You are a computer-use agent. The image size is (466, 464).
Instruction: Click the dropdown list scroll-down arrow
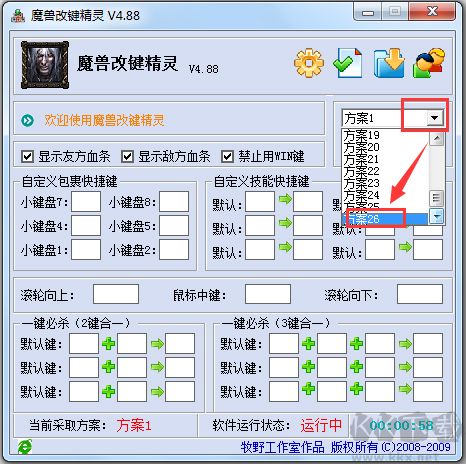[437, 216]
